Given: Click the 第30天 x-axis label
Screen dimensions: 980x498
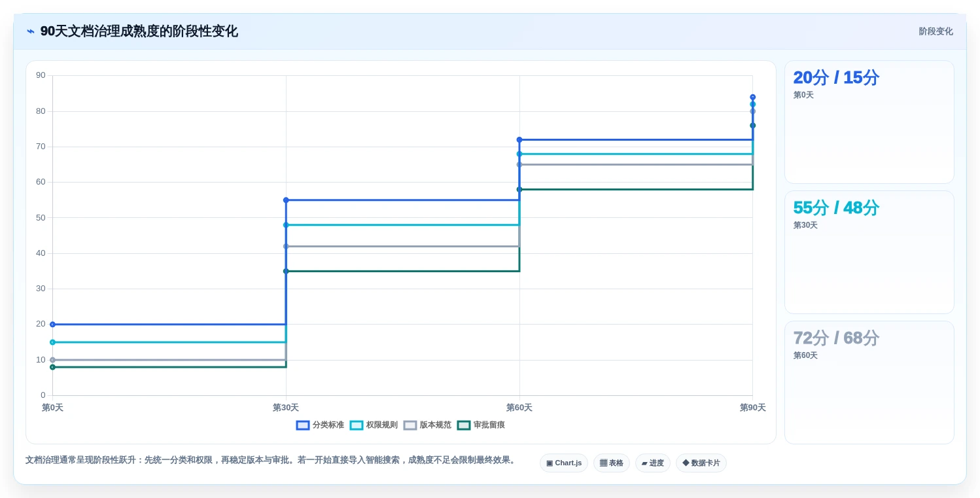Looking at the screenshot, I should [286, 408].
